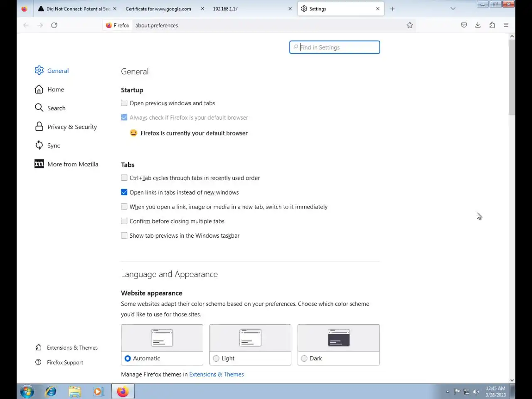Select Automatic website appearance radio
This screenshot has height=399, width=532.
point(128,358)
